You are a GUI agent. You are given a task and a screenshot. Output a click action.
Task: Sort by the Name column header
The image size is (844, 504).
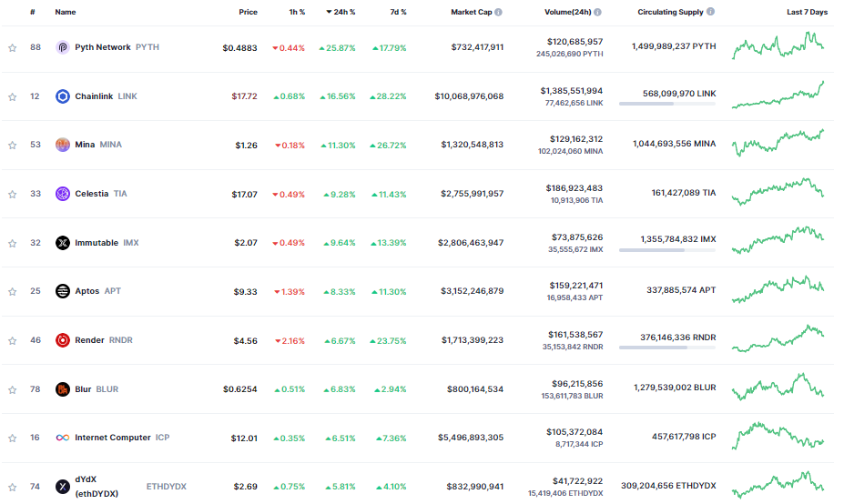66,12
